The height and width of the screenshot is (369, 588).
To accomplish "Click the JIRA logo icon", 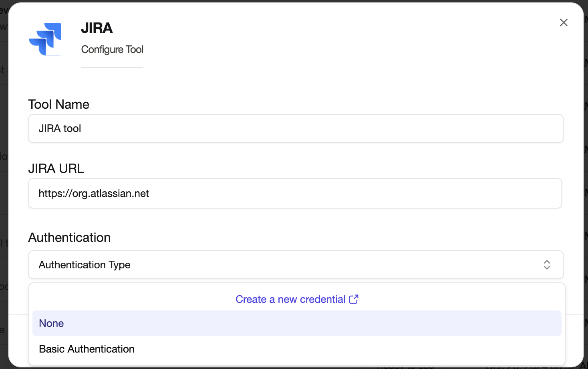I will tap(45, 39).
